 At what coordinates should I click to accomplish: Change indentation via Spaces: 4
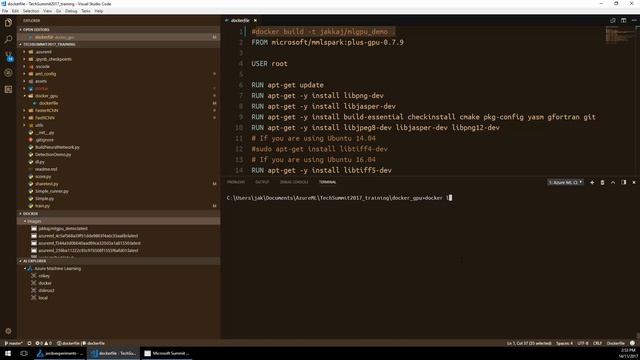[564, 343]
